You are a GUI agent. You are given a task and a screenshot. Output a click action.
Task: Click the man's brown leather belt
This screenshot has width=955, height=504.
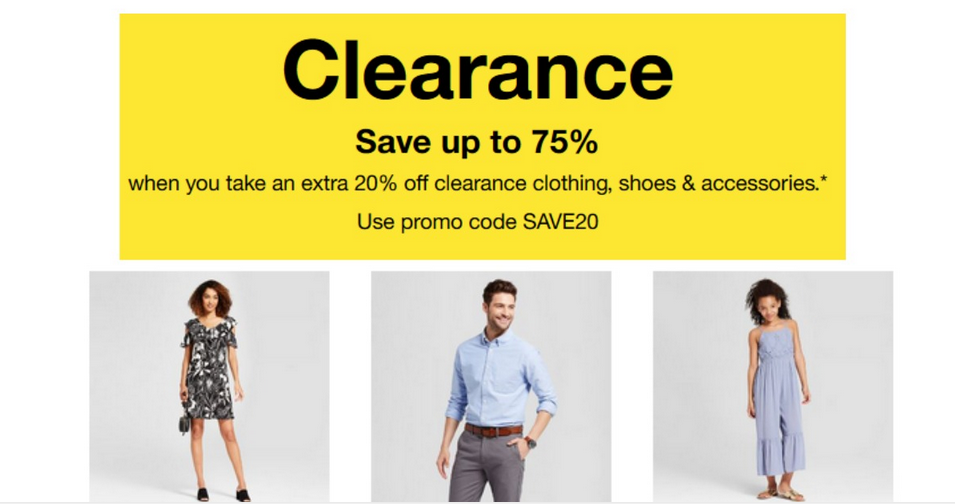493,430
